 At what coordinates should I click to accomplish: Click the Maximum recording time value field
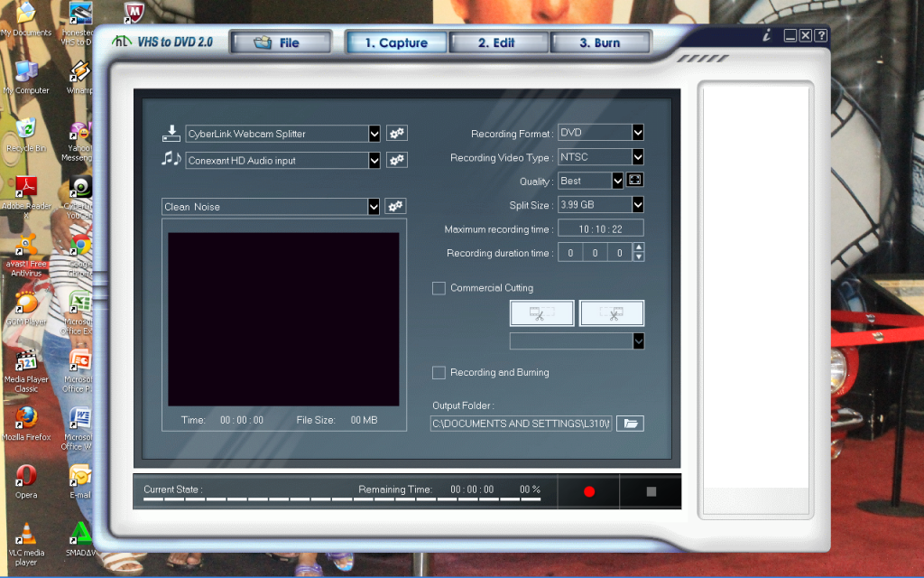(600, 228)
